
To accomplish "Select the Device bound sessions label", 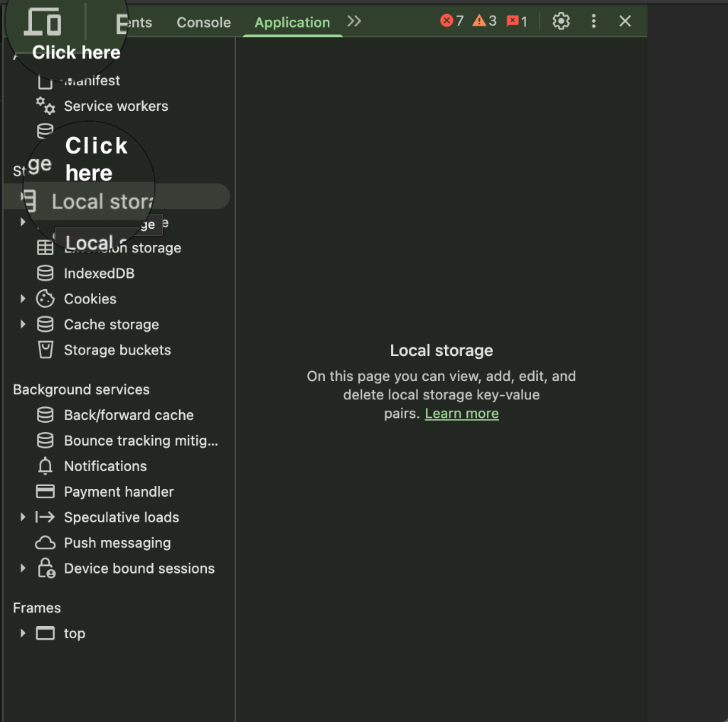I will [x=139, y=569].
